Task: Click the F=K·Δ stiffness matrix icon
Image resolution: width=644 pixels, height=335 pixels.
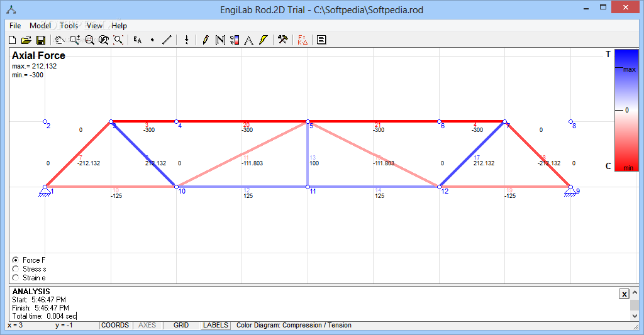Action: 303,40
